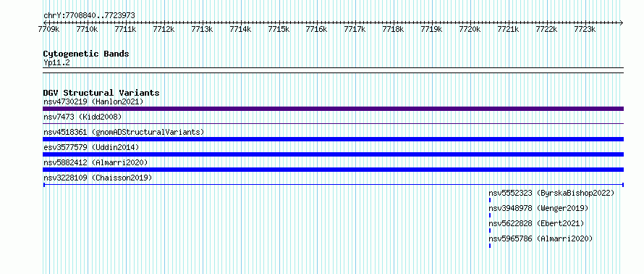Click the 7723k ruler tick label
This screenshot has width=644, height=274.
(x=585, y=29)
